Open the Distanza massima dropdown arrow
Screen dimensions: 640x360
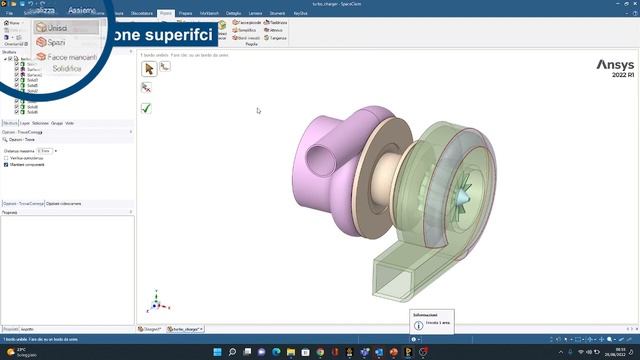tap(56, 151)
